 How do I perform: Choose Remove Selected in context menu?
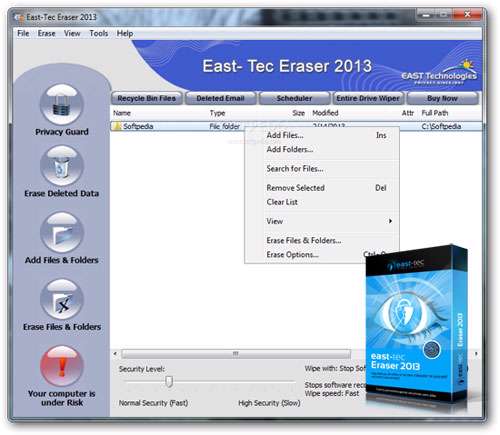pos(322,188)
